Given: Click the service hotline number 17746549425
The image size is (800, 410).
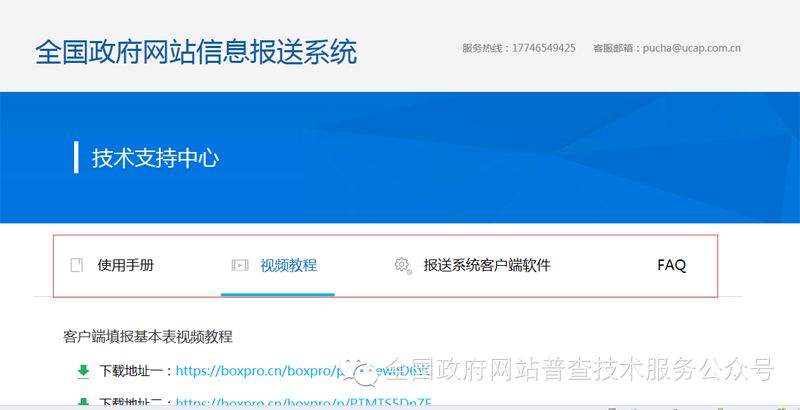Looking at the screenshot, I should point(543,48).
